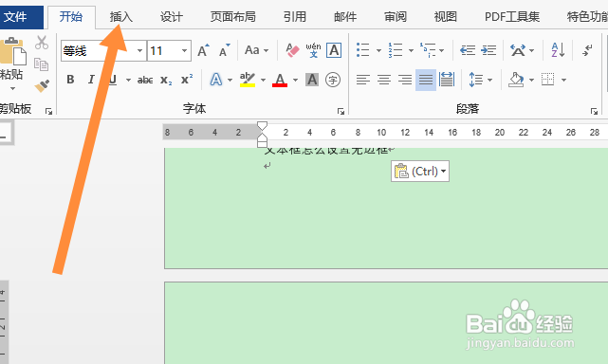This screenshot has height=364, width=608.
Task: Click the Borders icon
Action: pos(548,80)
